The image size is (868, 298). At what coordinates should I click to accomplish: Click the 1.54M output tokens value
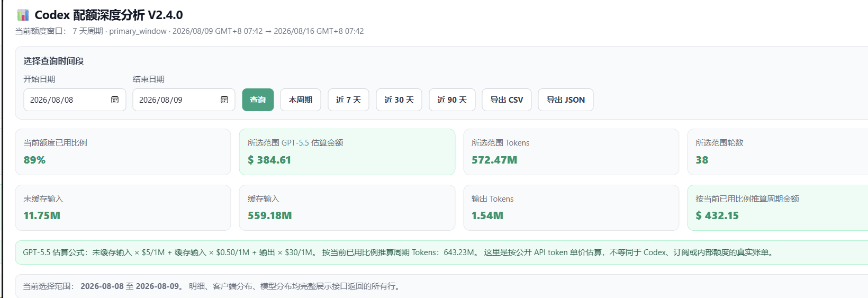pos(487,215)
